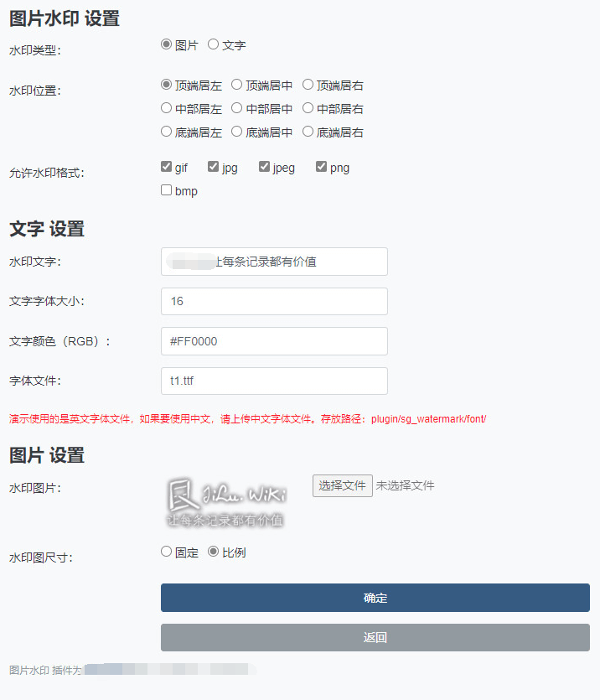
Task: Click the 水印位置 label
Action: 35,91
